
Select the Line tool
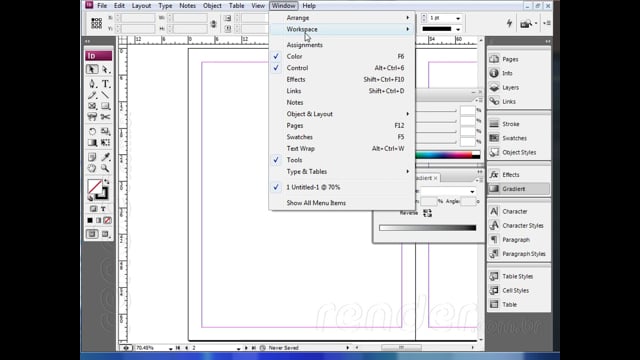click(106, 95)
